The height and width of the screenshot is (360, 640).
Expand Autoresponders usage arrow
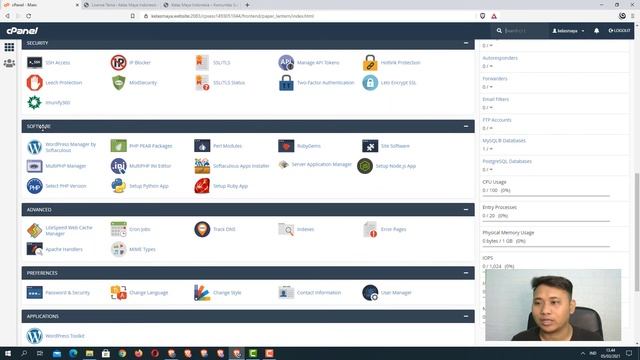(x=491, y=66)
